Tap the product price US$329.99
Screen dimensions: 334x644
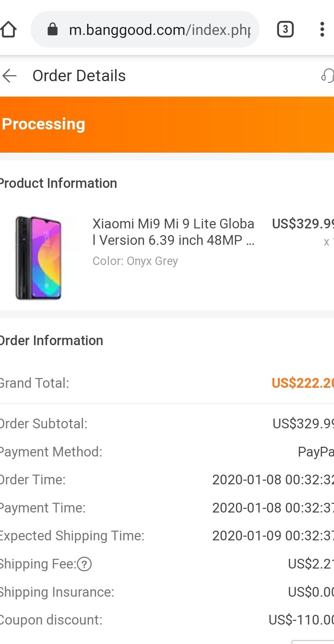click(303, 224)
